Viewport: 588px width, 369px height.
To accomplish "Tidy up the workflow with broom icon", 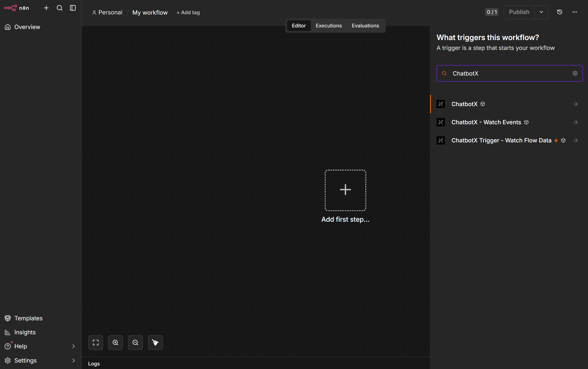I will pyautogui.click(x=155, y=342).
